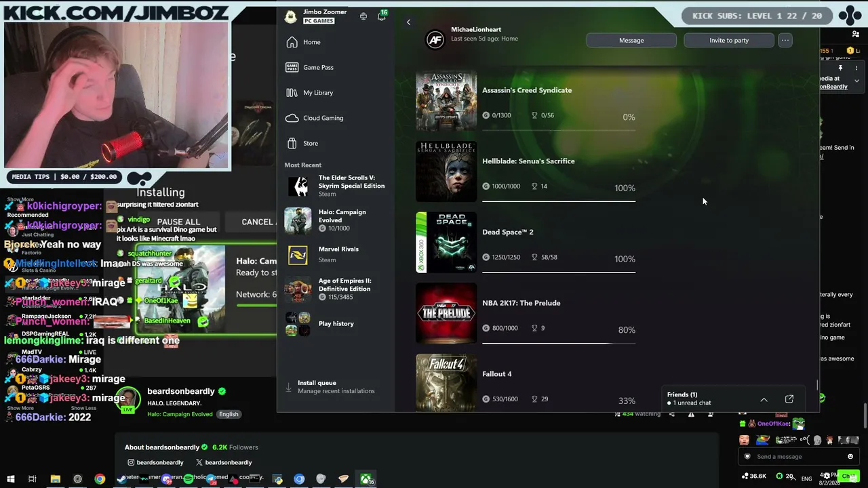Click the Home house icon
Screen dimensions: 868x488
coord(292,42)
